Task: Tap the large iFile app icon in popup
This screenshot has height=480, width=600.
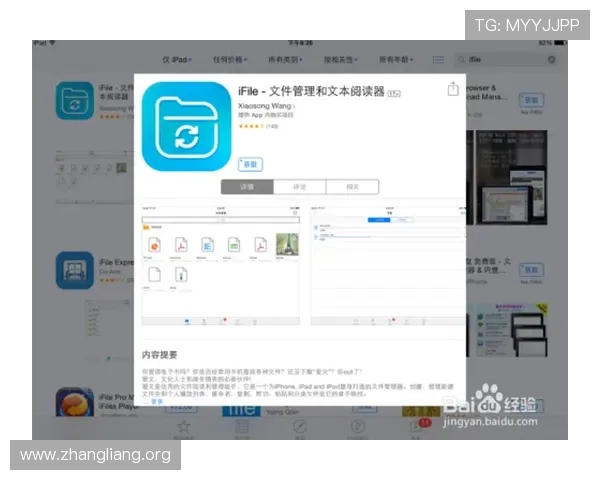Action: pos(186,126)
